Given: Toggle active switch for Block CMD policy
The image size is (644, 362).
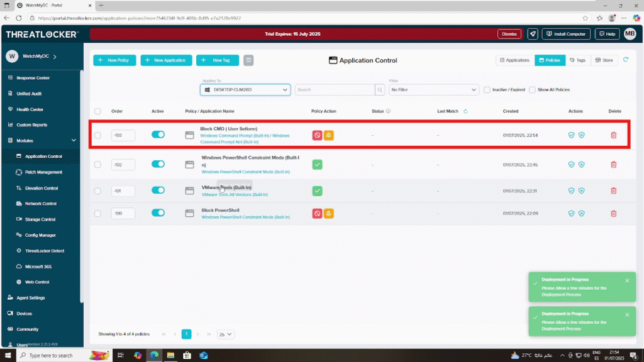Looking at the screenshot, I should tap(158, 134).
